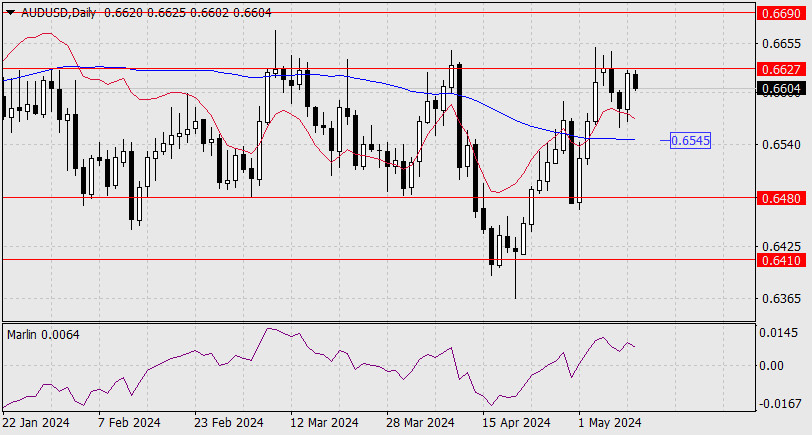Select the AUDUSD,Daily chart title
The width and height of the screenshot is (812, 435).
(x=59, y=13)
